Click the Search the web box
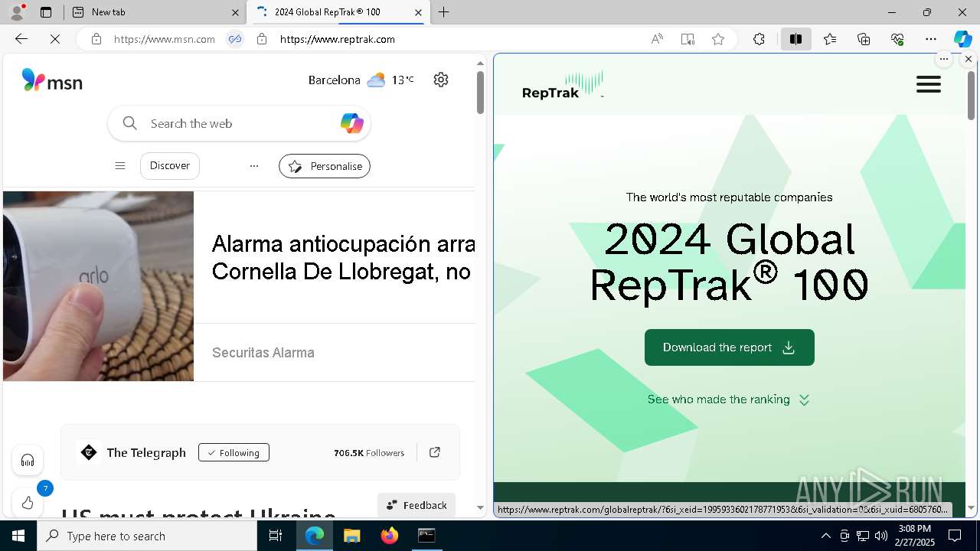 click(239, 123)
